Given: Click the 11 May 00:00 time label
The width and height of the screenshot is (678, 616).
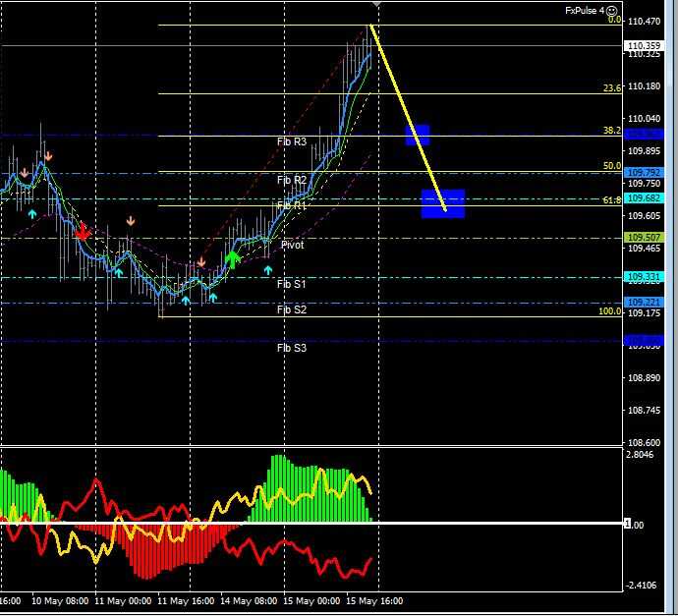Looking at the screenshot, I should (x=123, y=601).
